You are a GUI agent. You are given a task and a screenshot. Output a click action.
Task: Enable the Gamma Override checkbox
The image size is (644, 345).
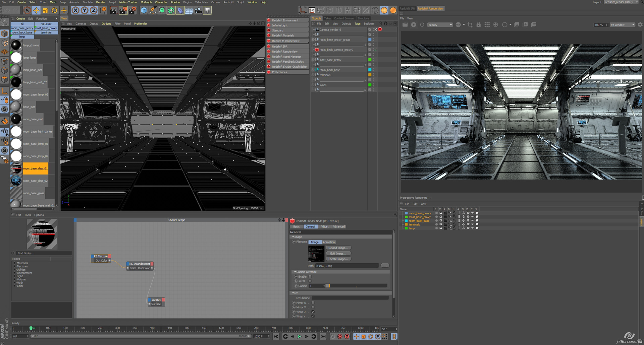(310, 277)
